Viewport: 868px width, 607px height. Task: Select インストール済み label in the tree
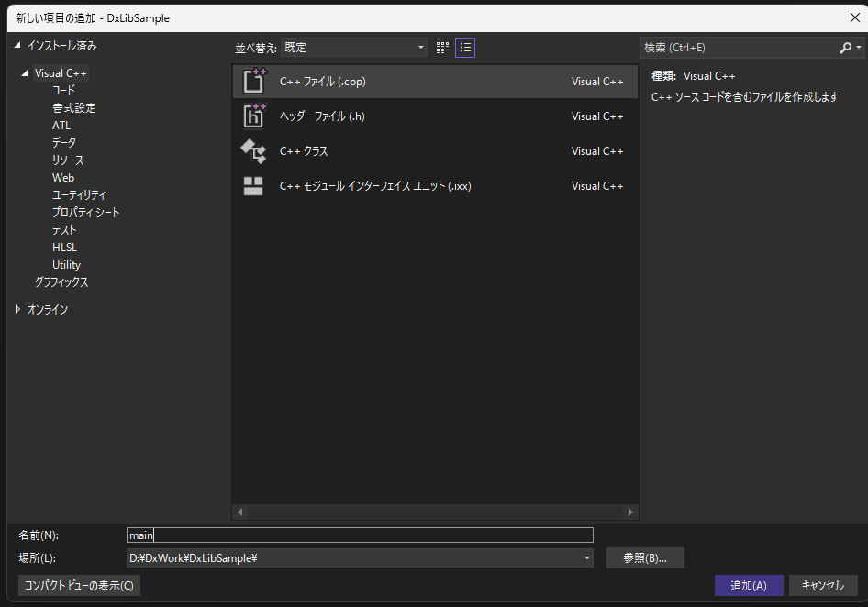pyautogui.click(x=62, y=45)
